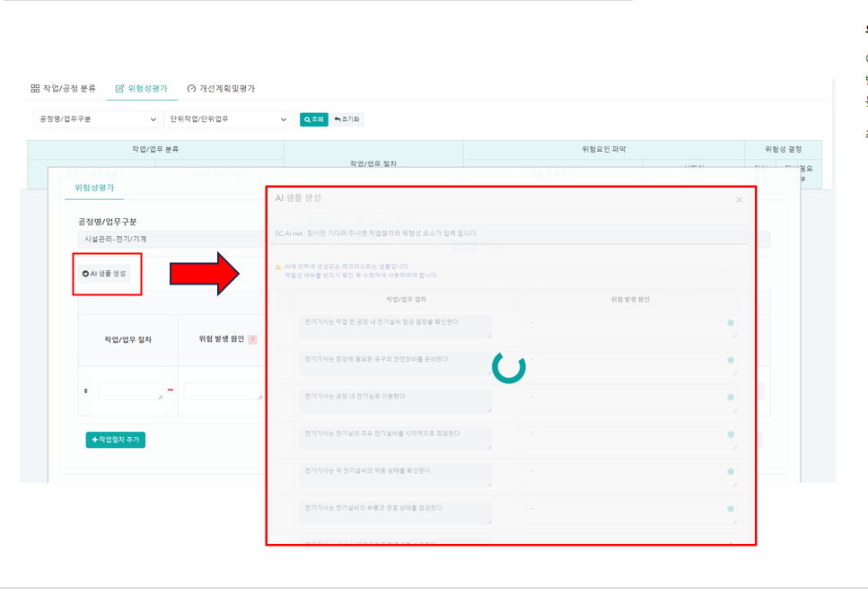The width and height of the screenshot is (868, 613).
Task: Click the teal dot in the 안전장비를 준비한다 row
Action: click(x=731, y=360)
